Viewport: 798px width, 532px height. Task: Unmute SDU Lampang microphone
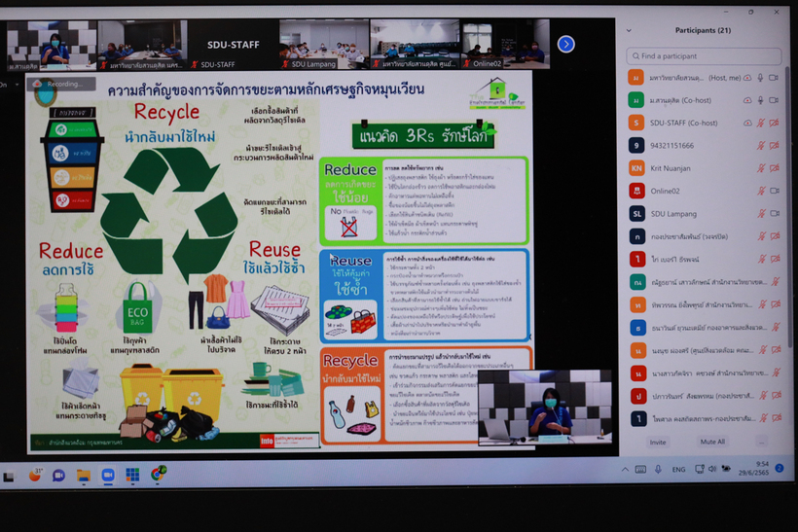click(761, 214)
